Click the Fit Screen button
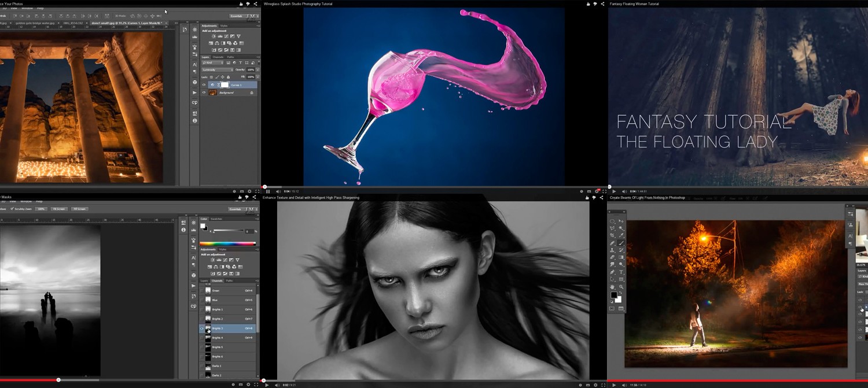 click(x=58, y=209)
